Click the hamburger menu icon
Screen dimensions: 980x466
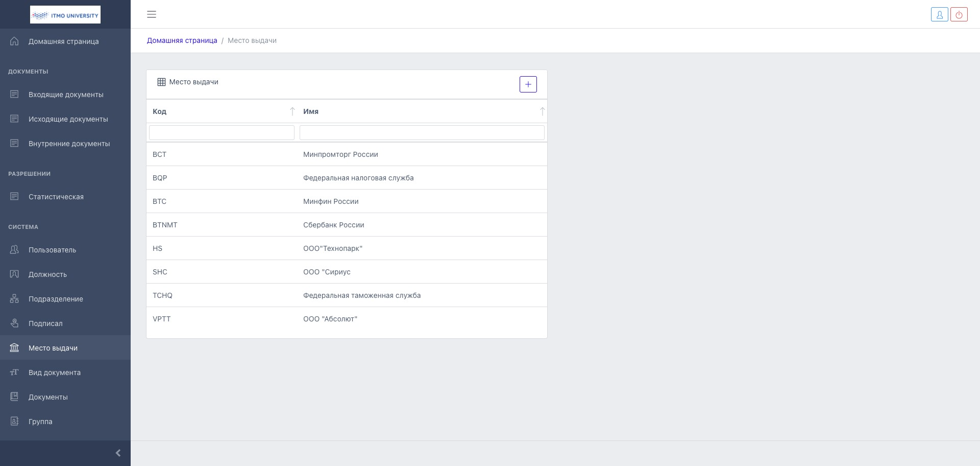(152, 14)
